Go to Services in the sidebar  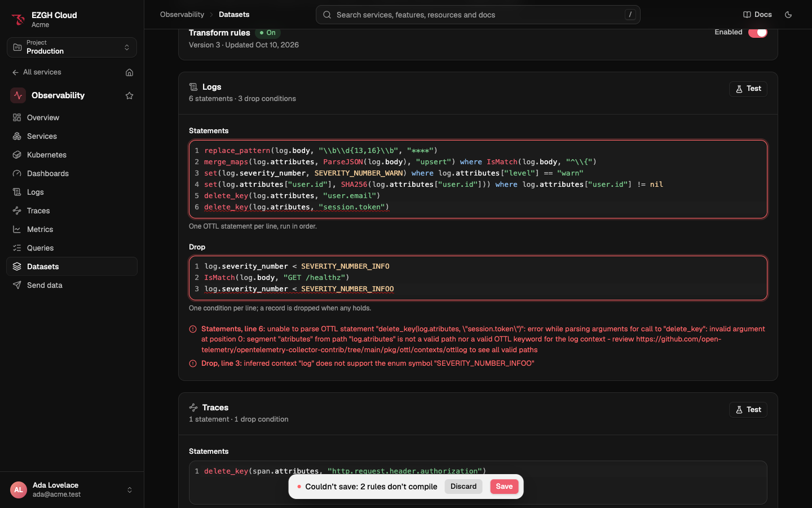[x=72, y=136]
